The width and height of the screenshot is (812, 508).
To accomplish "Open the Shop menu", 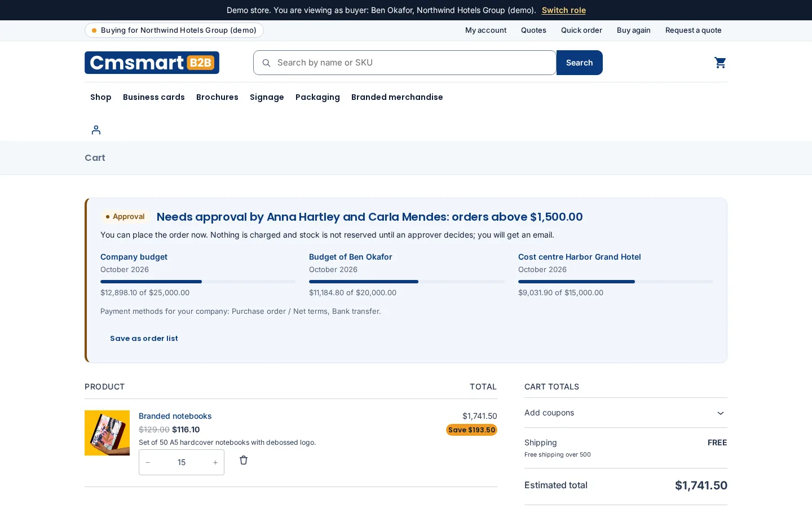I will 101,97.
